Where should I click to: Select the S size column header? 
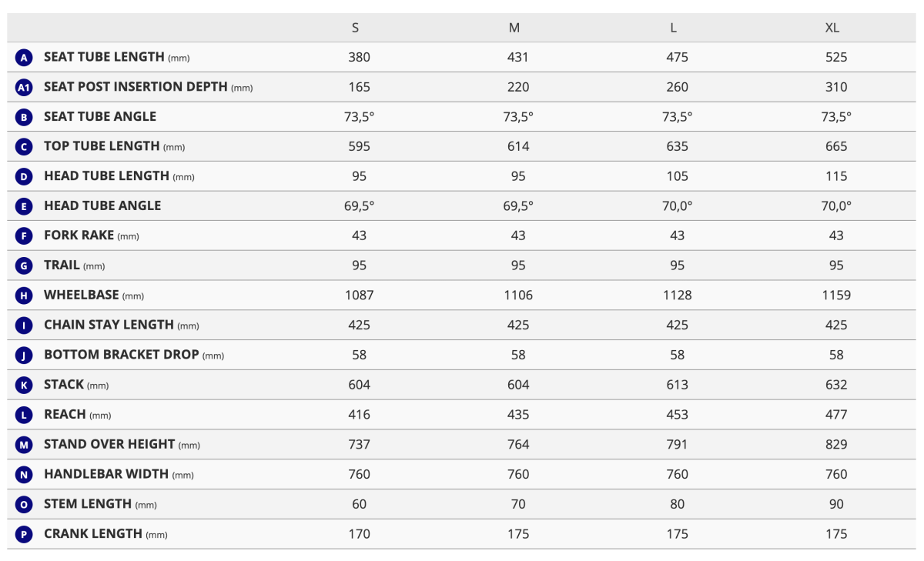(355, 28)
